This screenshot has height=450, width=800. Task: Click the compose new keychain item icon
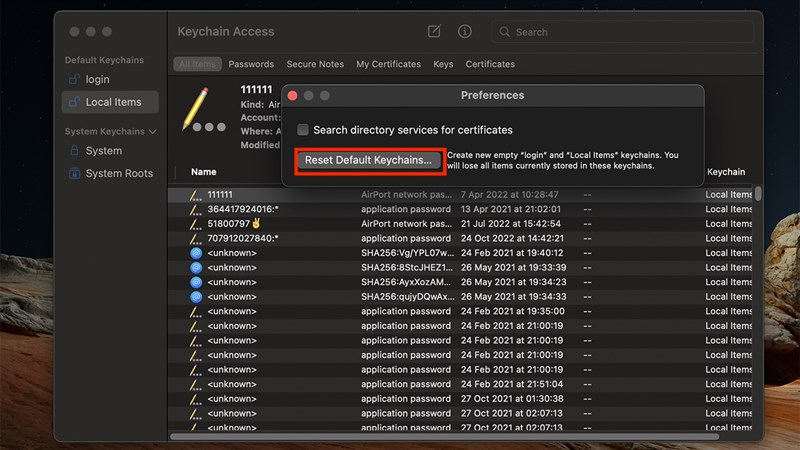434,32
